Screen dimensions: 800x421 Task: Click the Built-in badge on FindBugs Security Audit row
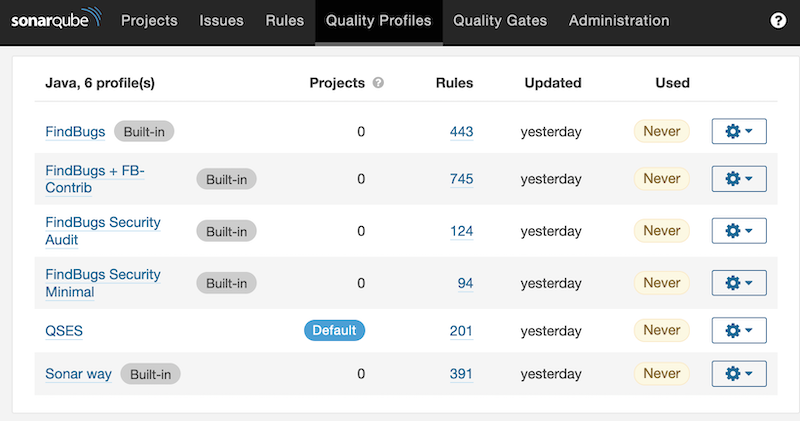(x=227, y=231)
